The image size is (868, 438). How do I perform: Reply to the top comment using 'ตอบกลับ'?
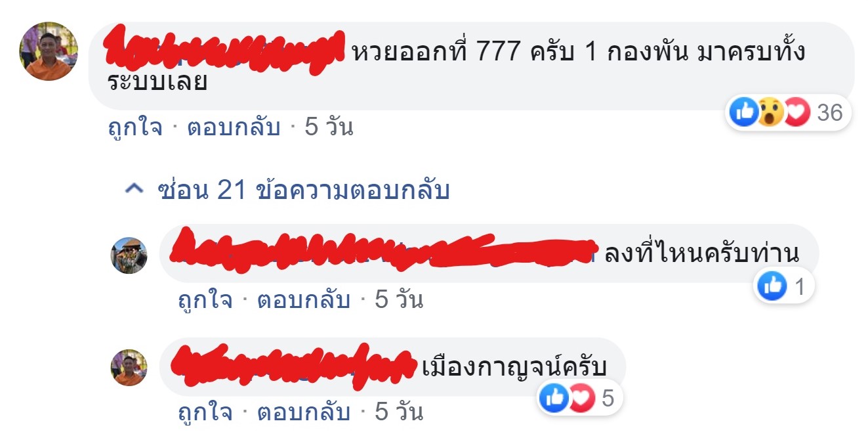(234, 127)
